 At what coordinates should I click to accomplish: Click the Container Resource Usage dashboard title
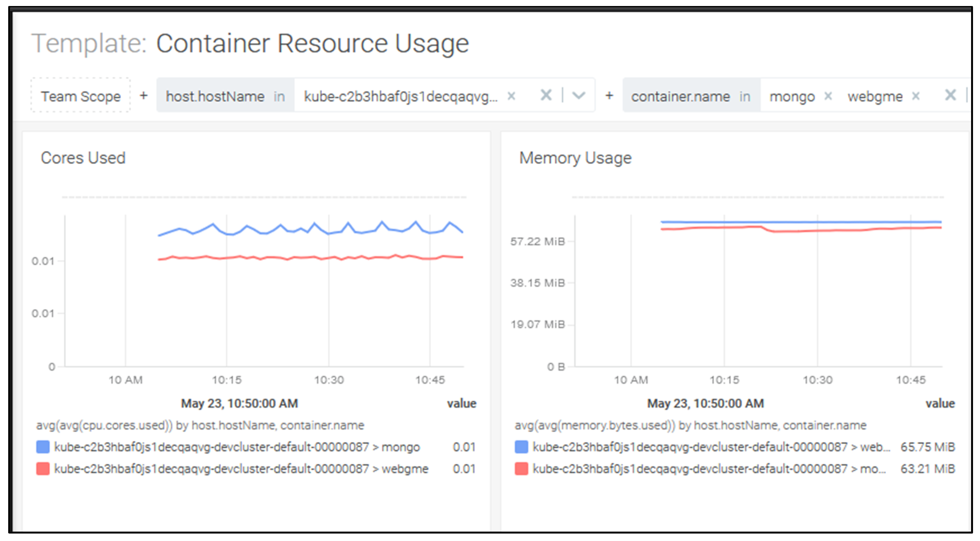coord(312,43)
